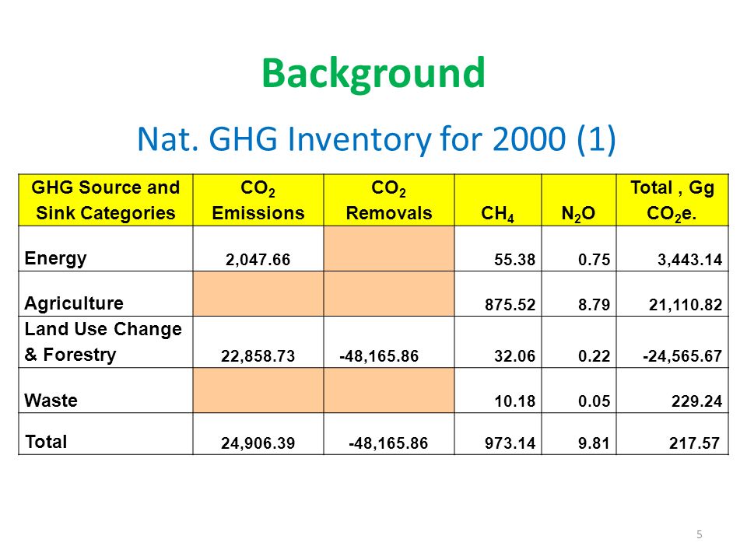Click the "Total , Gg CO2e." header
This screenshot has width=747, height=560.
[x=672, y=200]
